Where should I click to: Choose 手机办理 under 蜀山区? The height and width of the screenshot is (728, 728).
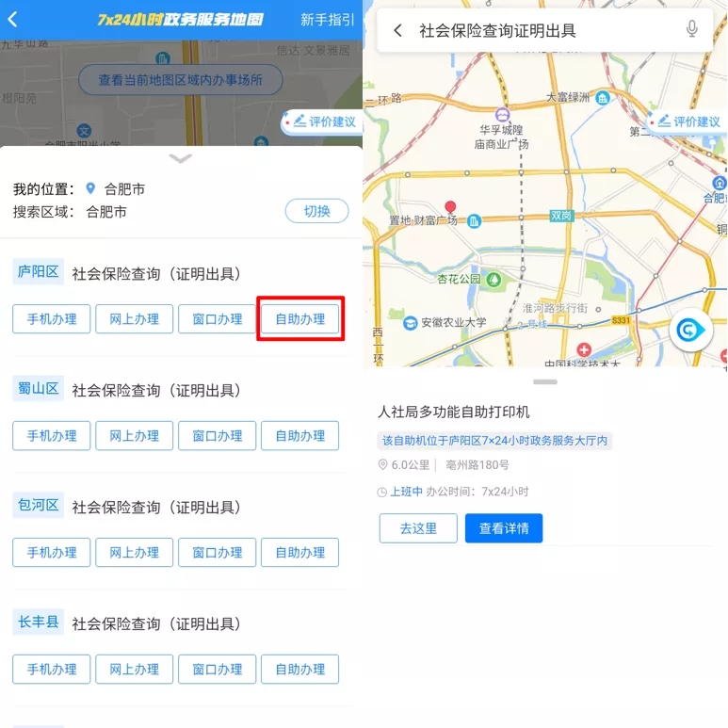click(52, 435)
